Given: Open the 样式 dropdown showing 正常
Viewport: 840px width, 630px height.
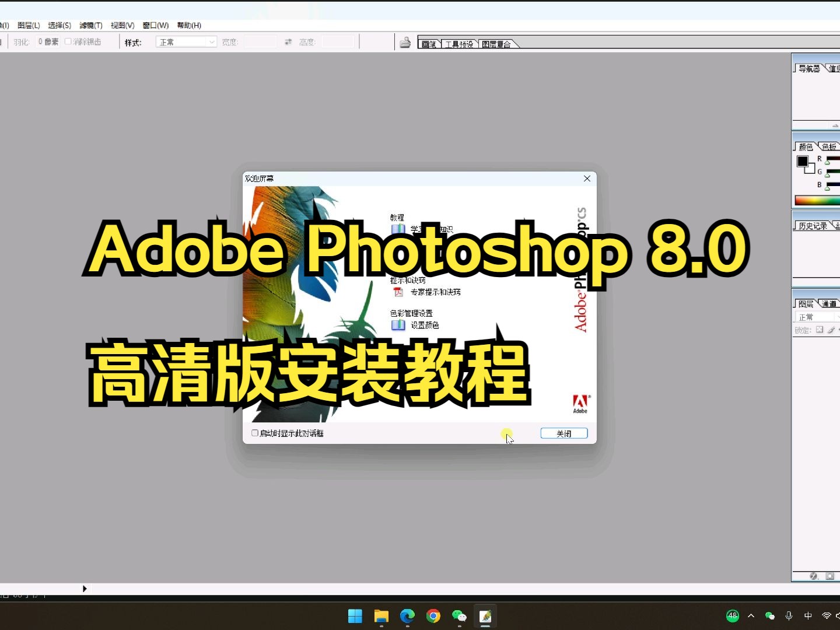Looking at the screenshot, I should click(x=185, y=41).
